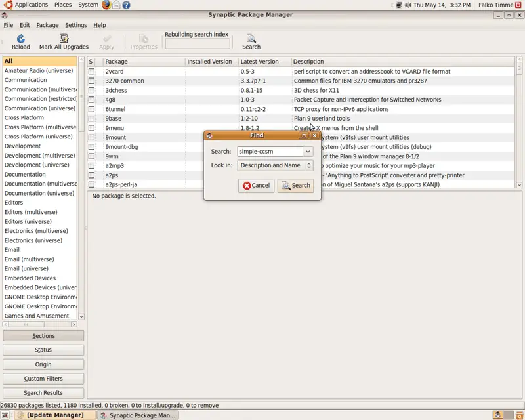Tick the checkbox for 3270-common
Viewport: 525px width, 420px height.
[x=91, y=81]
